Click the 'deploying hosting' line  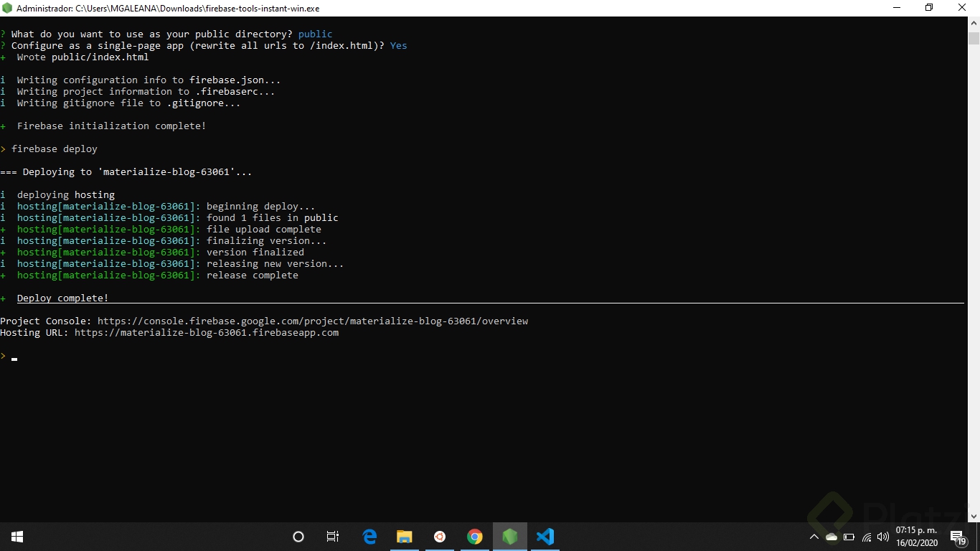(x=66, y=194)
